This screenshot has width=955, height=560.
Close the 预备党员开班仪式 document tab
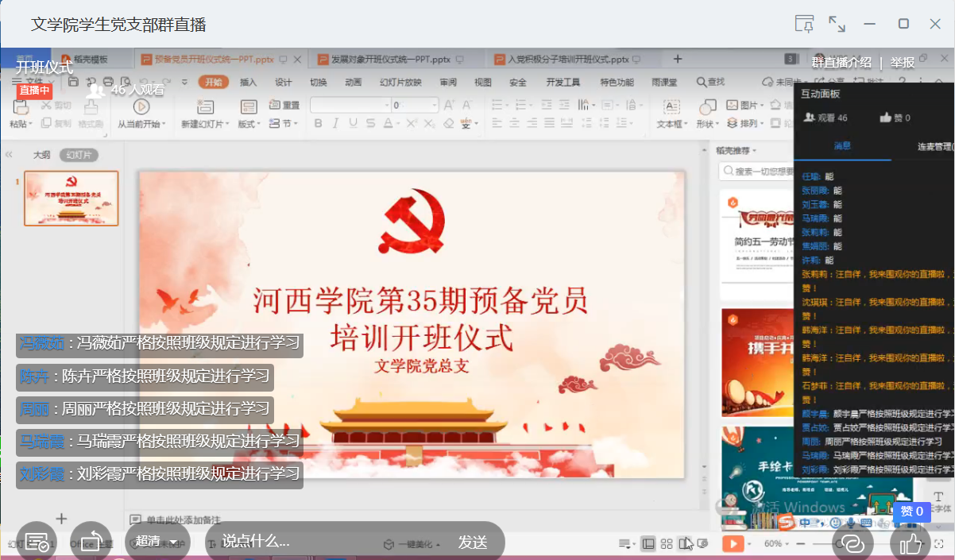(298, 59)
